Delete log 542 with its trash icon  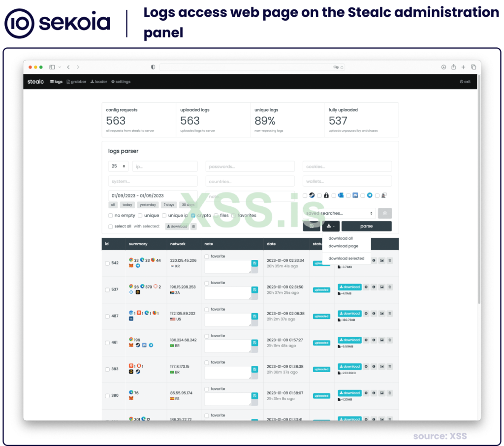pyautogui.click(x=390, y=260)
